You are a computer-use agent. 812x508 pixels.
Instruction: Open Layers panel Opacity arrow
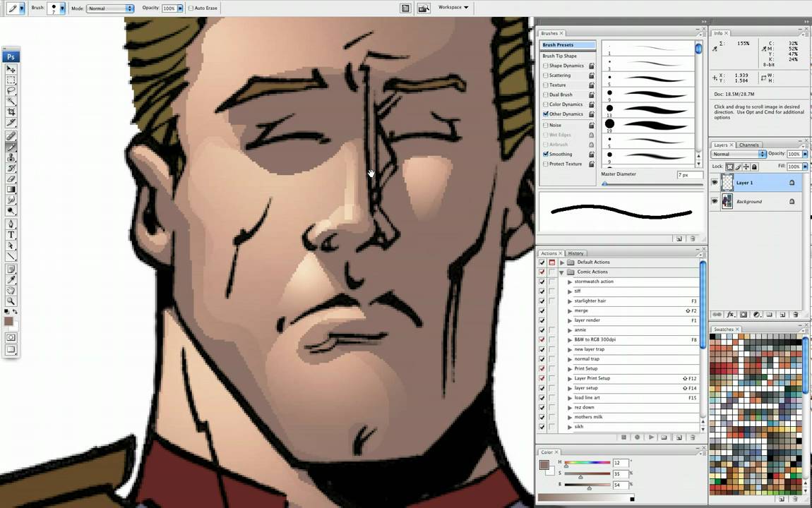(805, 154)
